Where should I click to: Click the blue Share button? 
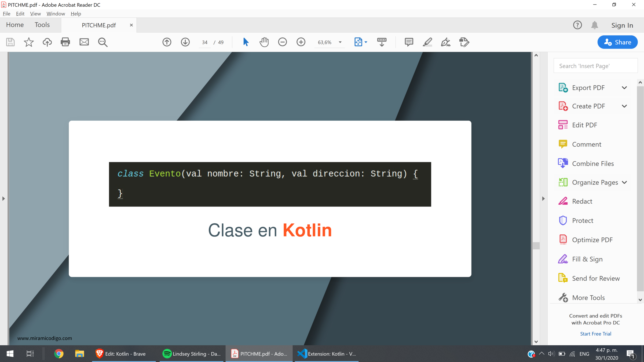point(617,42)
